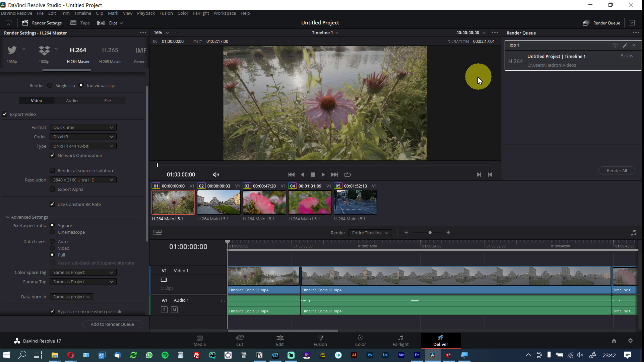Edit Job 1 with pencil icon

pos(625,45)
